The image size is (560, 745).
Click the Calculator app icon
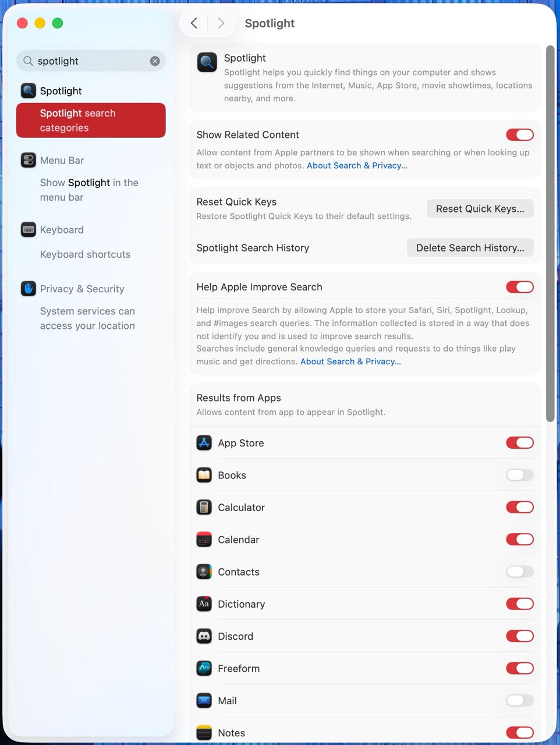pyautogui.click(x=204, y=508)
